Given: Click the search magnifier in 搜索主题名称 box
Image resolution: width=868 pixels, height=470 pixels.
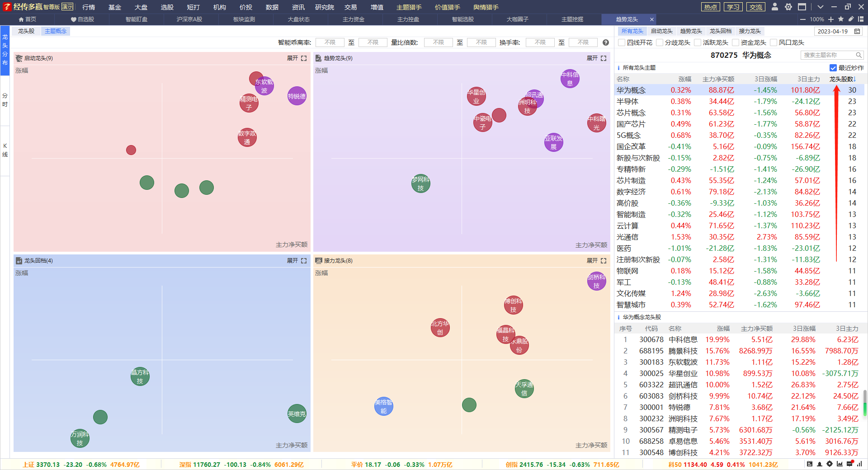Looking at the screenshot, I should (x=859, y=55).
